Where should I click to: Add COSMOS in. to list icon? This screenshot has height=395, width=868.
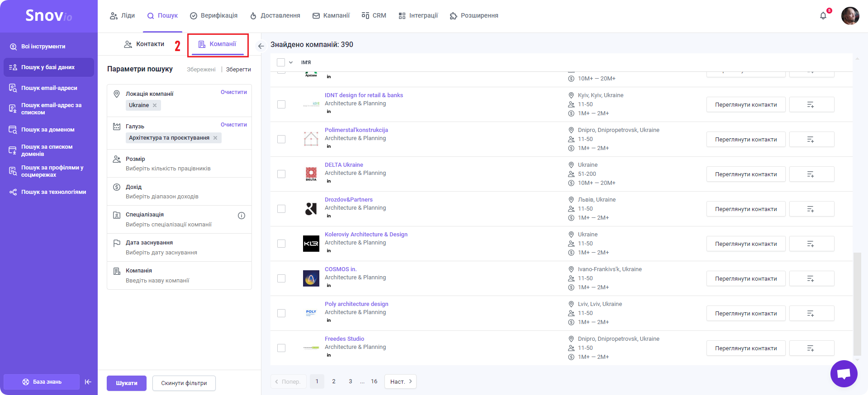811,278
